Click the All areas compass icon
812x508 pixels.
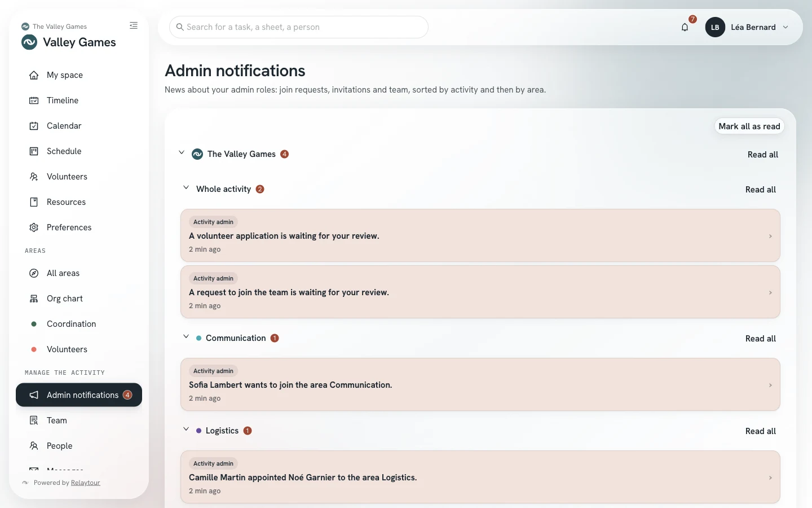point(34,273)
